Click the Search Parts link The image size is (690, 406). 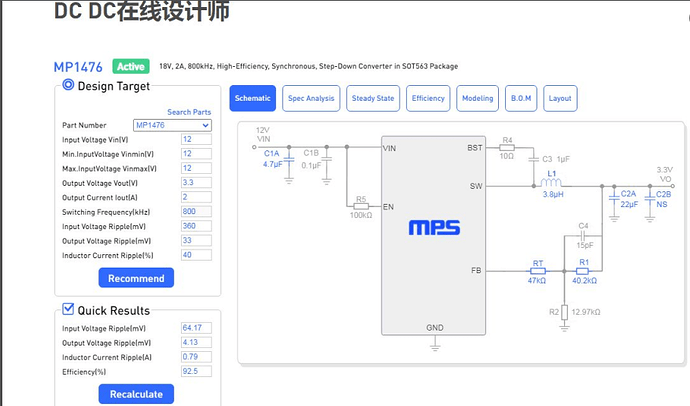coord(189,112)
